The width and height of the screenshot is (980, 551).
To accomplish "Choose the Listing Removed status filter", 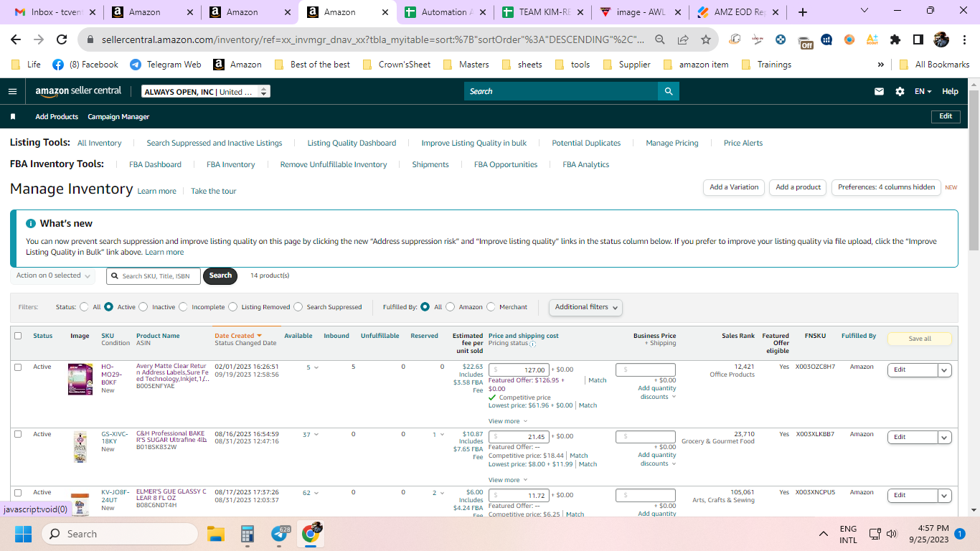I will coord(232,307).
